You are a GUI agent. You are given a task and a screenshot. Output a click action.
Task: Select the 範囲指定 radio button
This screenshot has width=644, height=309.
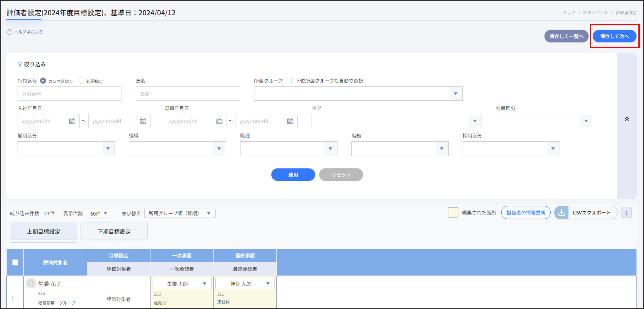click(81, 81)
